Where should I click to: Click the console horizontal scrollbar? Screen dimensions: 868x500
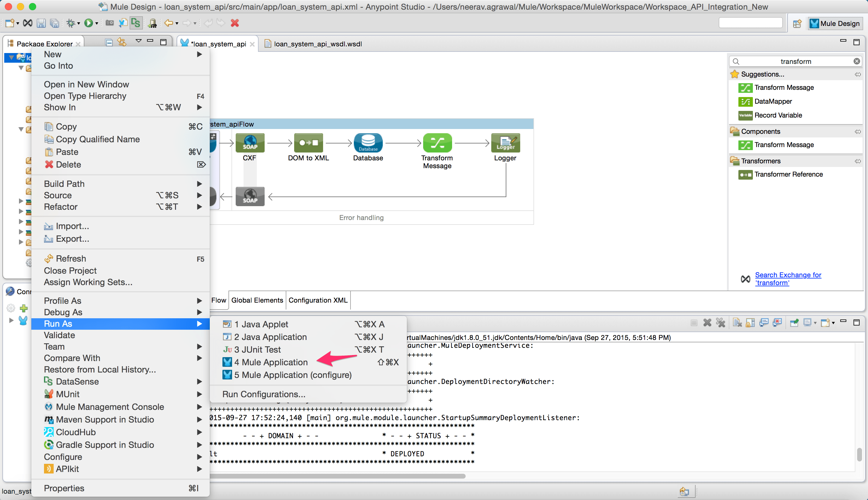338,476
